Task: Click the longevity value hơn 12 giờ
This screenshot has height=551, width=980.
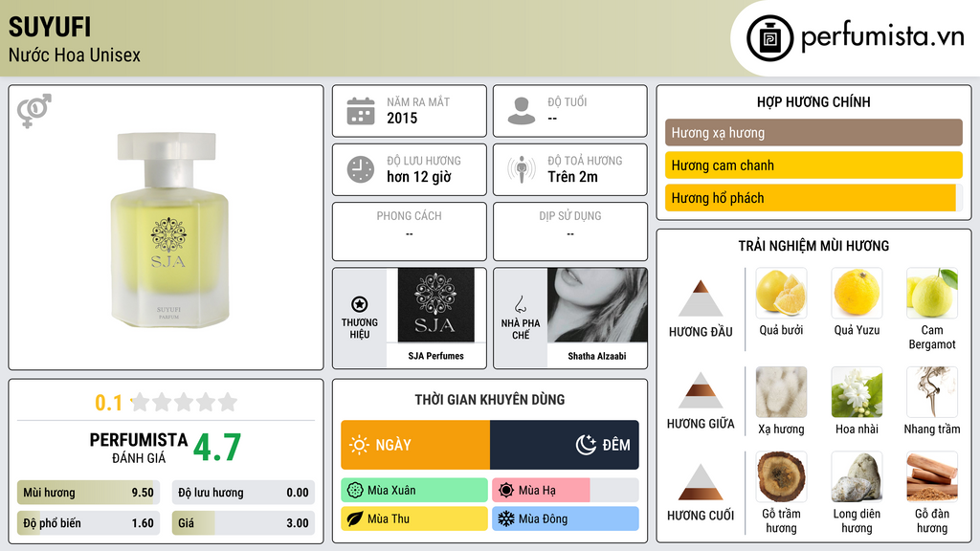Action: 419,177
